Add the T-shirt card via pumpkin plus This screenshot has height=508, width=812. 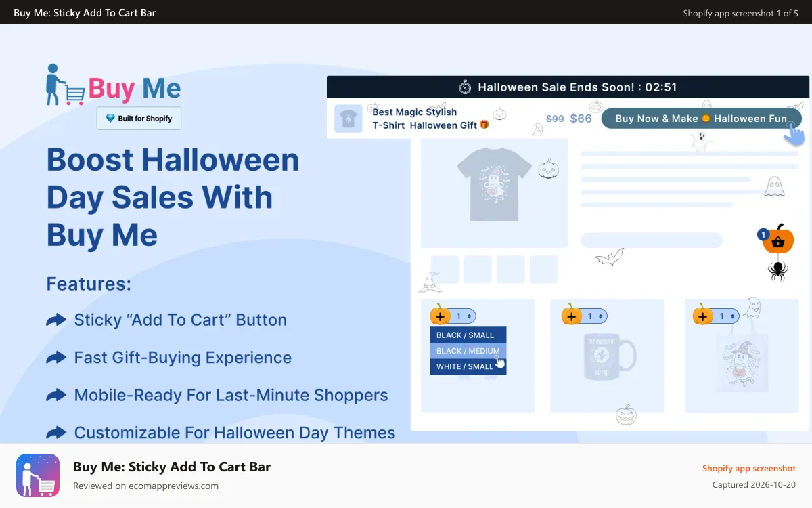point(439,315)
